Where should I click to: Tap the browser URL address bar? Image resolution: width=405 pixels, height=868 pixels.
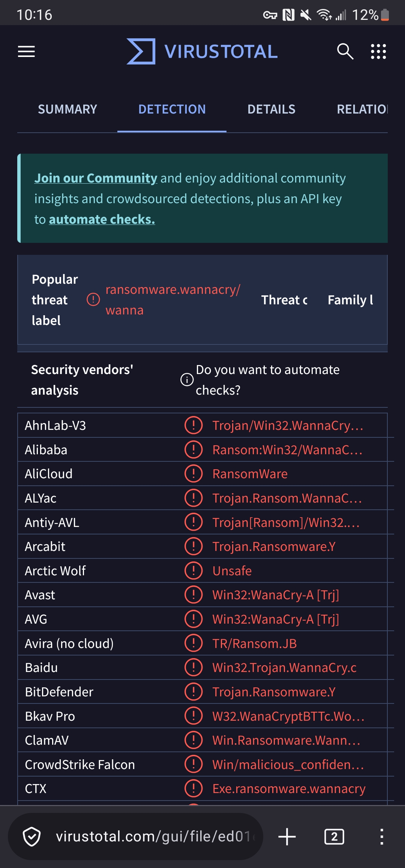[x=152, y=837]
